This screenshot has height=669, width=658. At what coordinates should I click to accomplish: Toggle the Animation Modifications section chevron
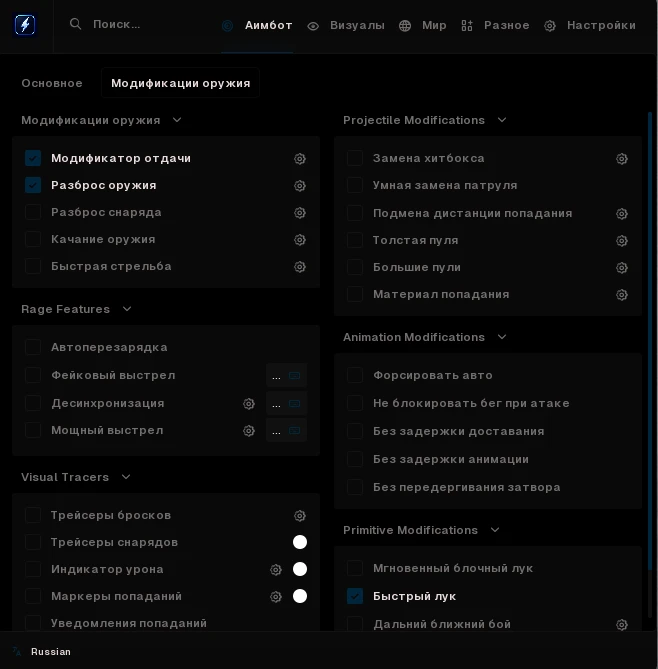tap(502, 337)
